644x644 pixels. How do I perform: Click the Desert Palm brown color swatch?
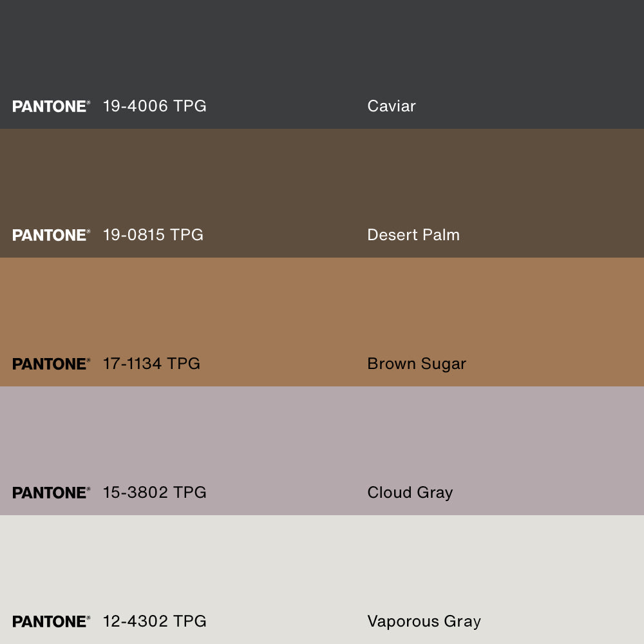click(x=322, y=193)
